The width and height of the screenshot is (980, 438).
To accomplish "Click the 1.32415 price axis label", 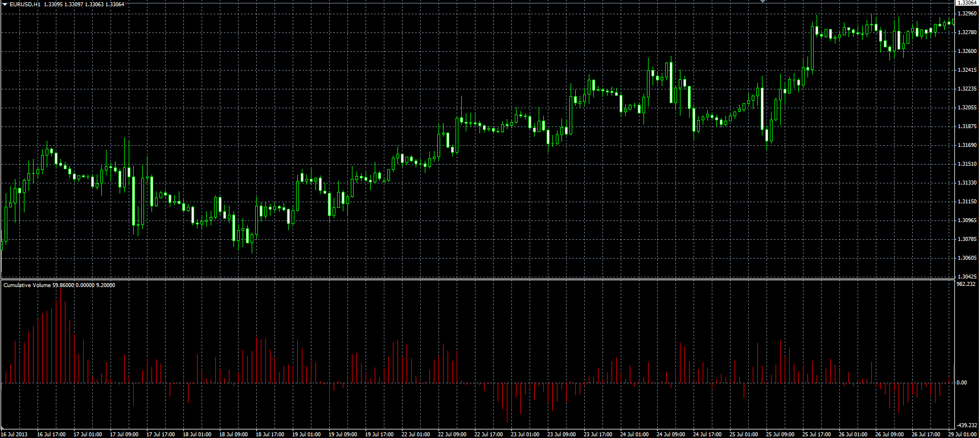I will [x=967, y=70].
